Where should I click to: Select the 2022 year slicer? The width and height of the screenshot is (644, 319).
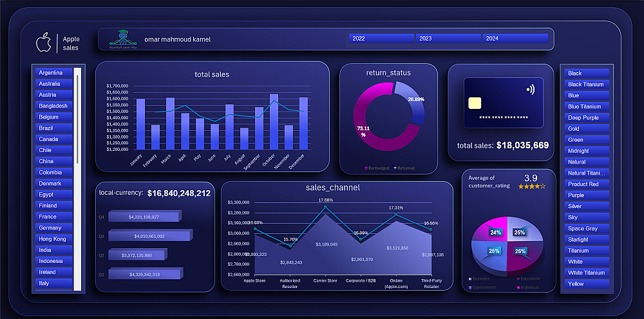tap(381, 38)
